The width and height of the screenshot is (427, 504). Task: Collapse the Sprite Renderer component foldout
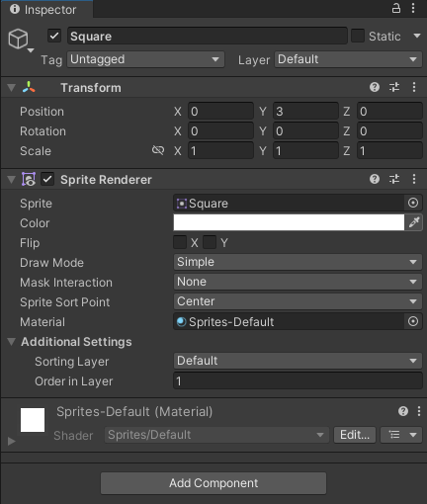tap(11, 180)
